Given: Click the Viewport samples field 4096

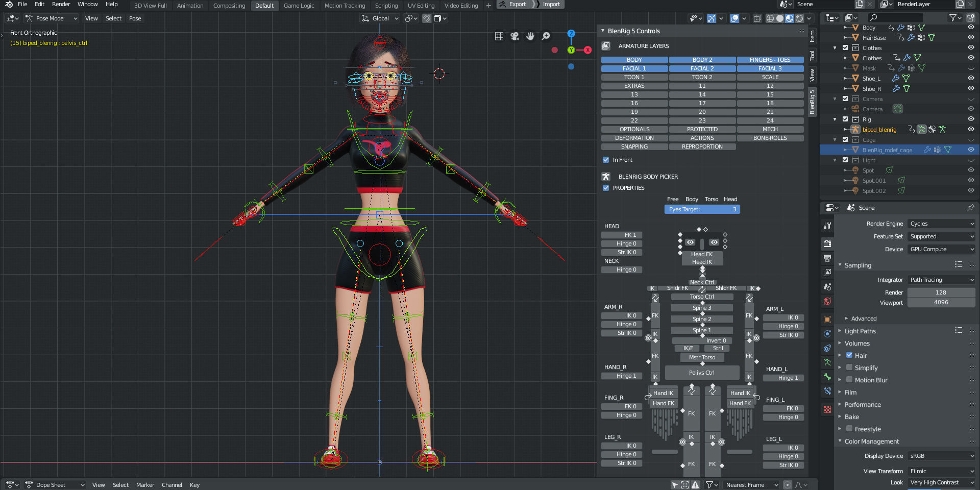Looking at the screenshot, I should click(x=941, y=303).
